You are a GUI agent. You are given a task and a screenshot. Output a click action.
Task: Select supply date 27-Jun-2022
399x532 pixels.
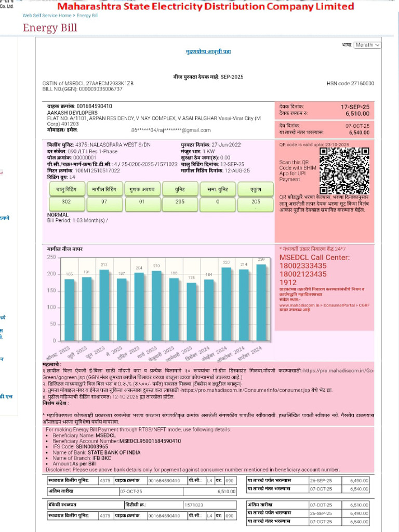coord(227,145)
